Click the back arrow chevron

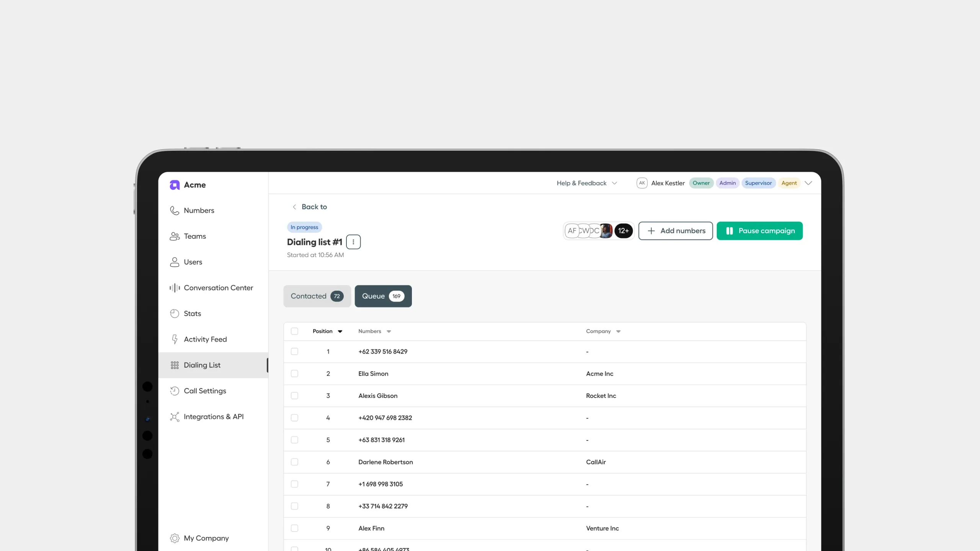click(294, 207)
